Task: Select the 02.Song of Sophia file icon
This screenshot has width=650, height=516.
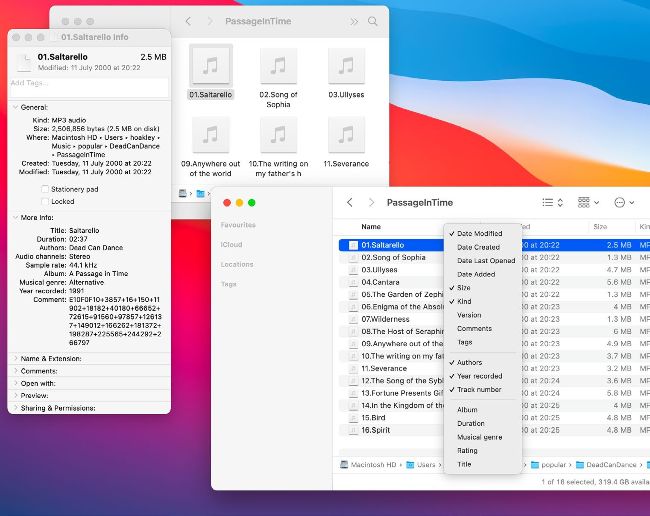Action: click(x=278, y=67)
